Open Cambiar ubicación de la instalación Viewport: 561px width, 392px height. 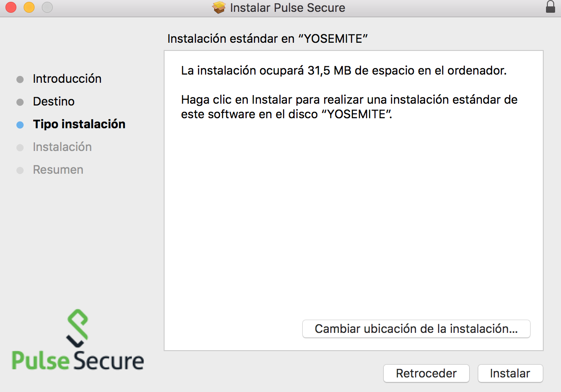pos(416,329)
